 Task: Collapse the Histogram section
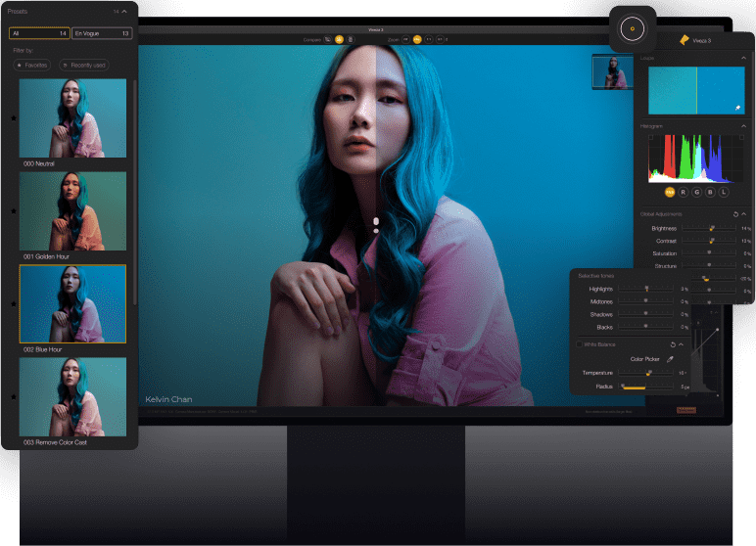click(742, 126)
